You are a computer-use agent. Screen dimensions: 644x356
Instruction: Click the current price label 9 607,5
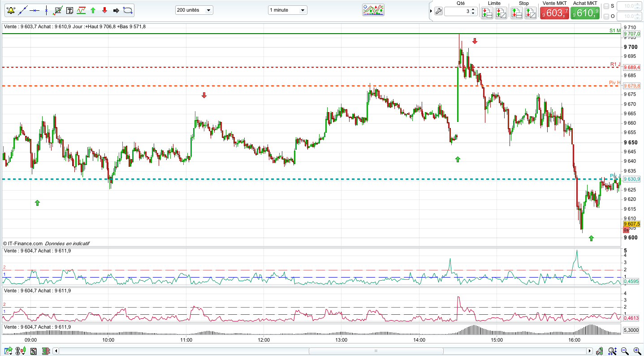[x=632, y=224]
